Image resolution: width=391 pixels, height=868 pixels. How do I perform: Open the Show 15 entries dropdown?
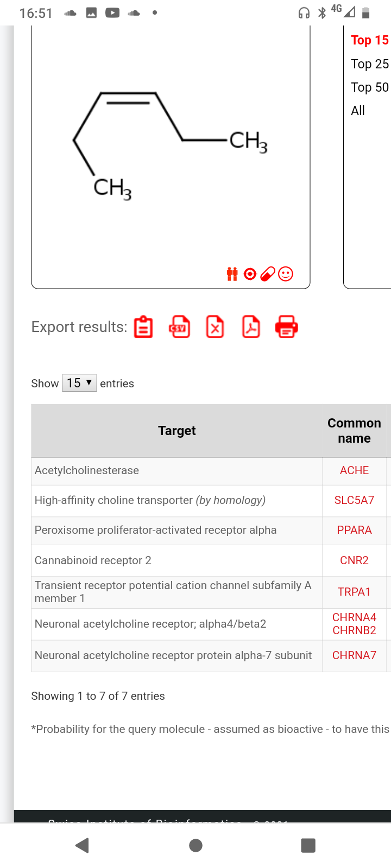[x=79, y=383]
